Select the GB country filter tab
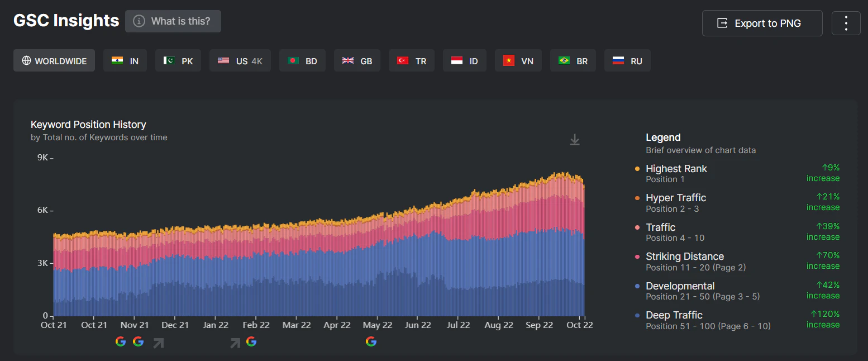868x361 pixels. pyautogui.click(x=357, y=60)
